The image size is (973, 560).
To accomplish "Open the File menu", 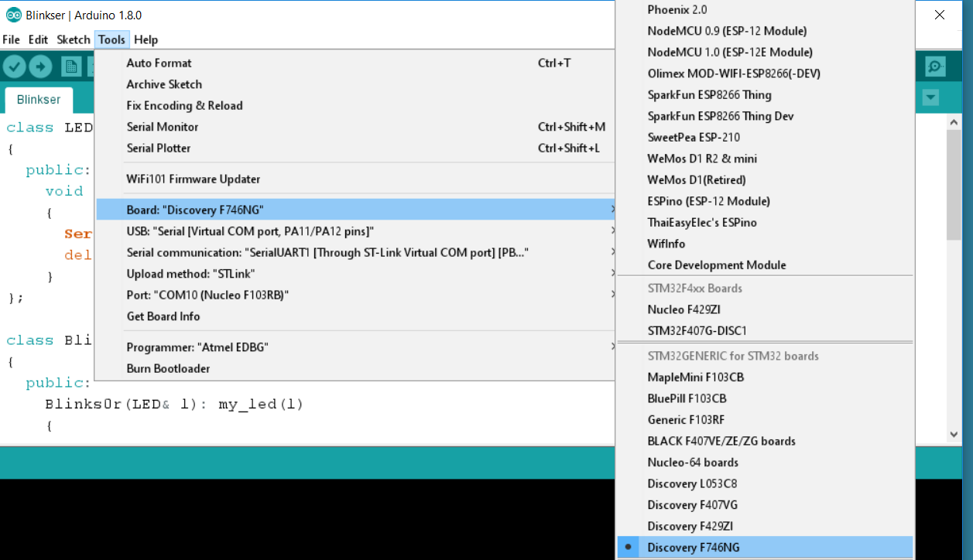I will [11, 39].
